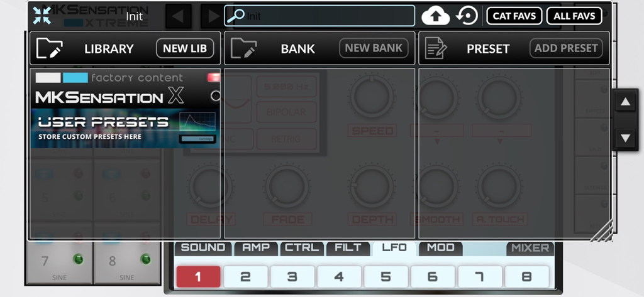
Task: Click the BANK folder edit icon
Action: tap(243, 48)
